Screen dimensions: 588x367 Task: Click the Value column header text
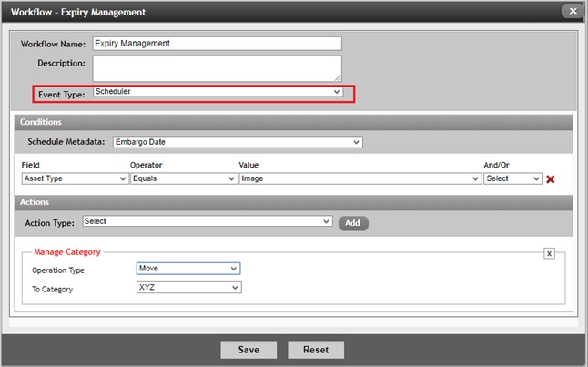[248, 165]
